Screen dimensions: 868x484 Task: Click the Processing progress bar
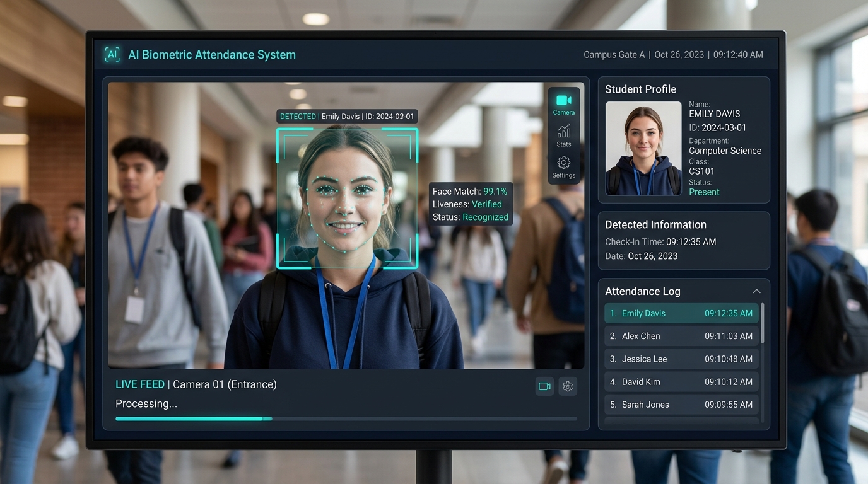coord(346,418)
